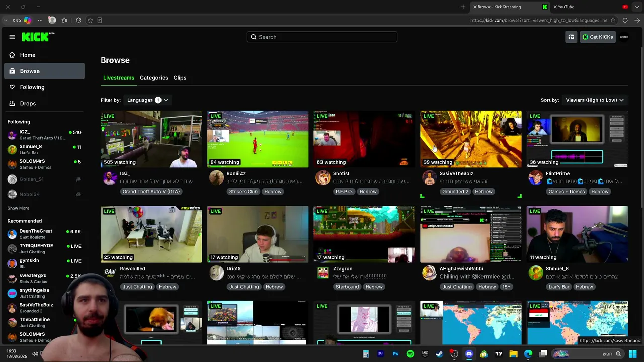Viewport: 644px width, 362px height.
Task: Switch to the YouTube browser tab
Action: [x=591, y=7]
